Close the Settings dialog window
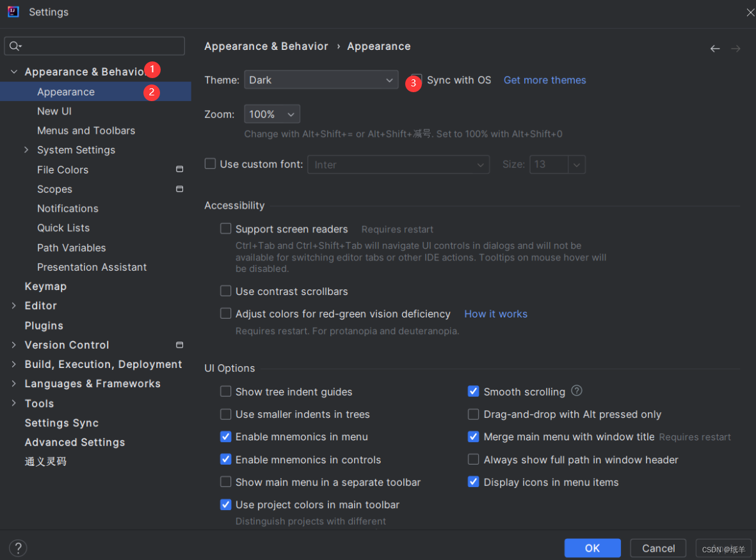 pos(750,13)
